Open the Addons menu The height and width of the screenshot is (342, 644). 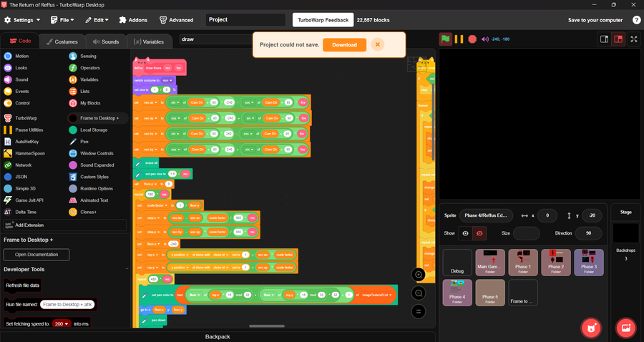coord(133,20)
